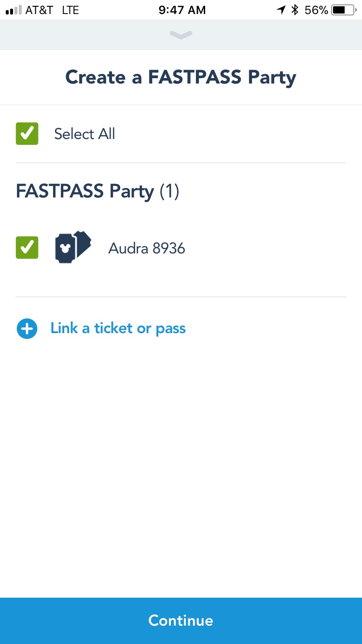Tap the battery icon in status bar
Image resolution: width=362 pixels, height=644 pixels.
pos(343,10)
